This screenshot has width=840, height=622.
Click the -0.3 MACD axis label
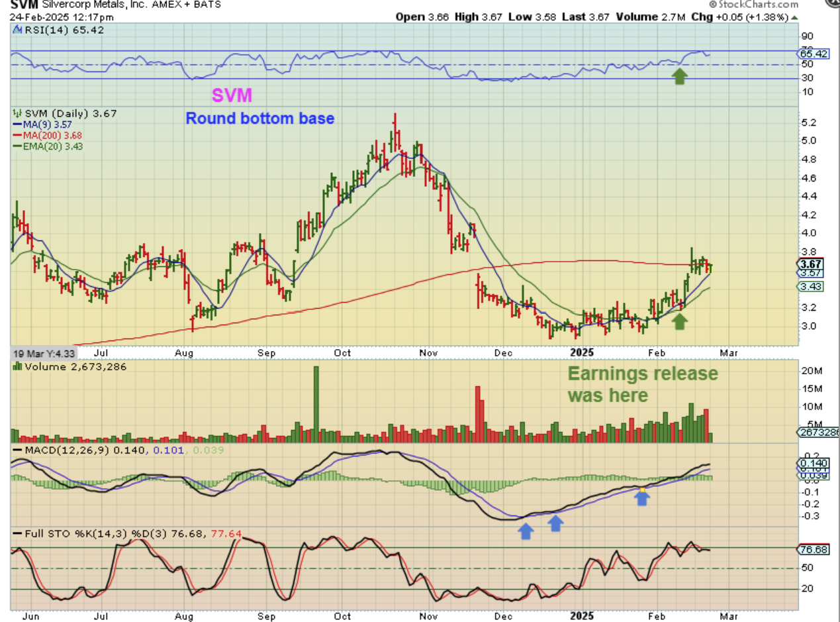point(809,516)
